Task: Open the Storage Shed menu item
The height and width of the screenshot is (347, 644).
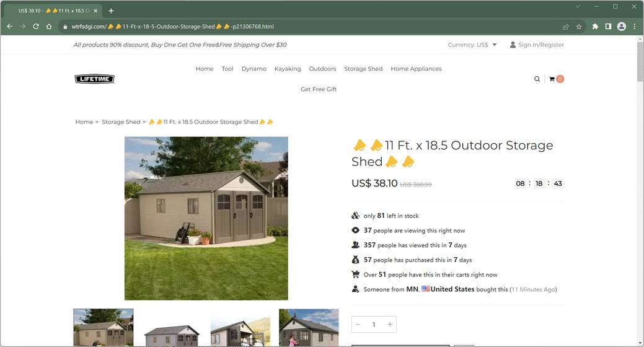Action: 363,69
